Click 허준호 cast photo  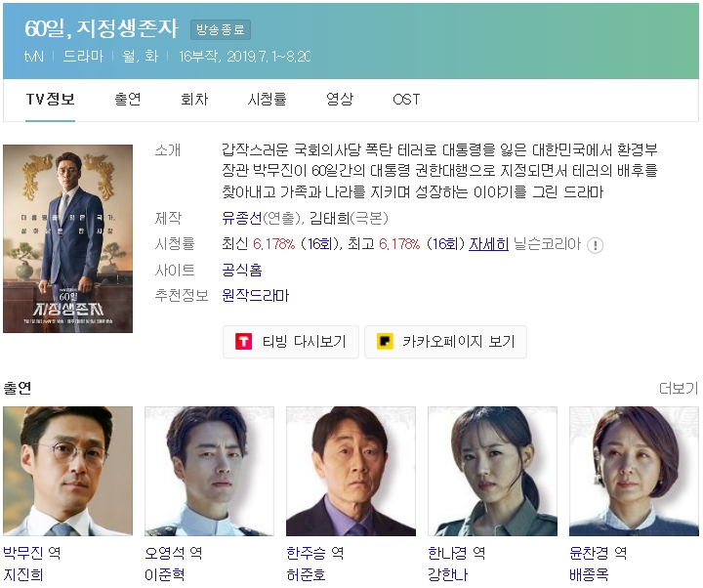(351, 471)
